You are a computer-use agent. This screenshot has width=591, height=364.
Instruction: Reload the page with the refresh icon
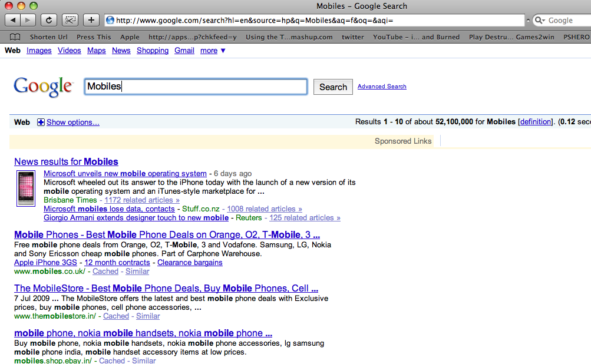pyautogui.click(x=49, y=20)
